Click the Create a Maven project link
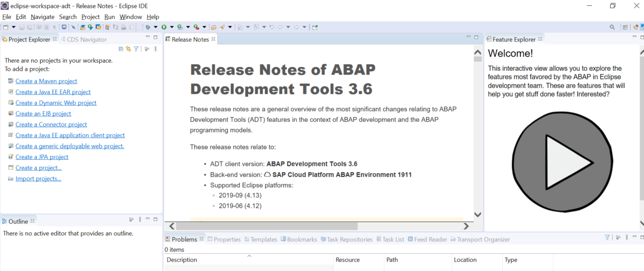The height and width of the screenshot is (271, 644). point(46,81)
